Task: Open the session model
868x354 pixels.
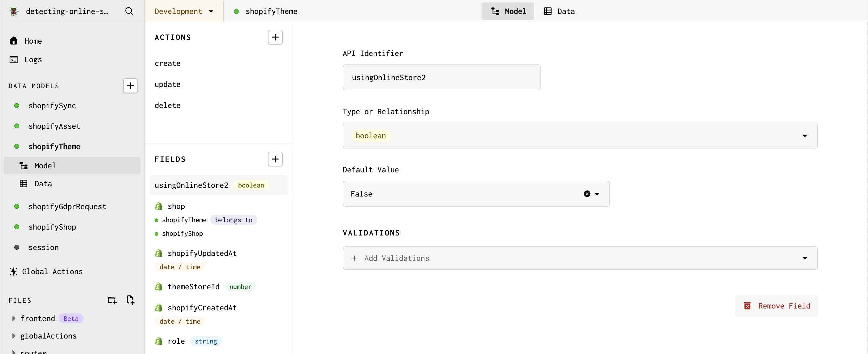Action: (x=44, y=248)
